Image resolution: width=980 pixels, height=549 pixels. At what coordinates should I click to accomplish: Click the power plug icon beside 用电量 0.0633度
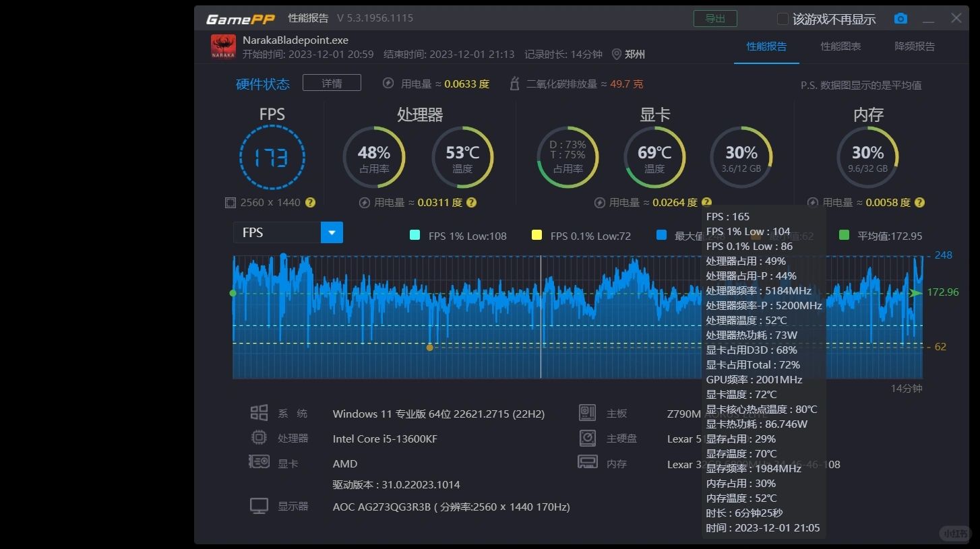pos(388,84)
